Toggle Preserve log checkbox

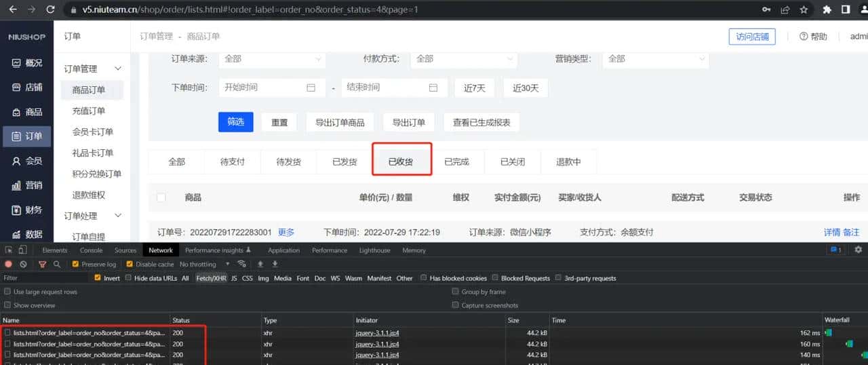tap(75, 264)
